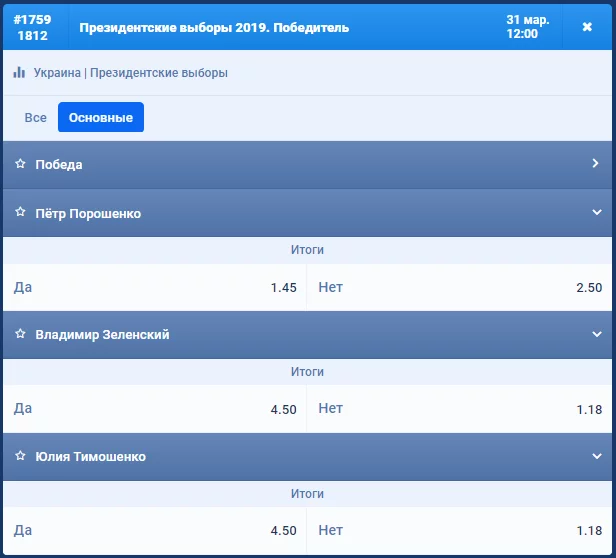Select the Основные tab
616x558 pixels.
point(101,117)
